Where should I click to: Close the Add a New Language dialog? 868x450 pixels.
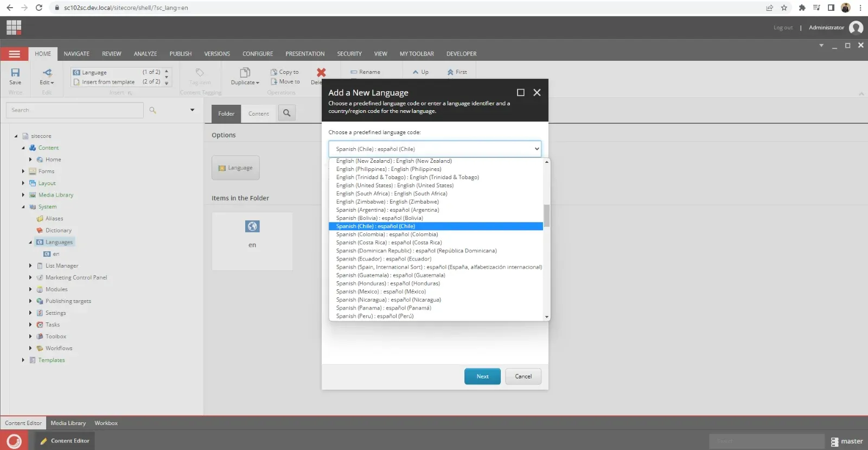[x=537, y=92]
